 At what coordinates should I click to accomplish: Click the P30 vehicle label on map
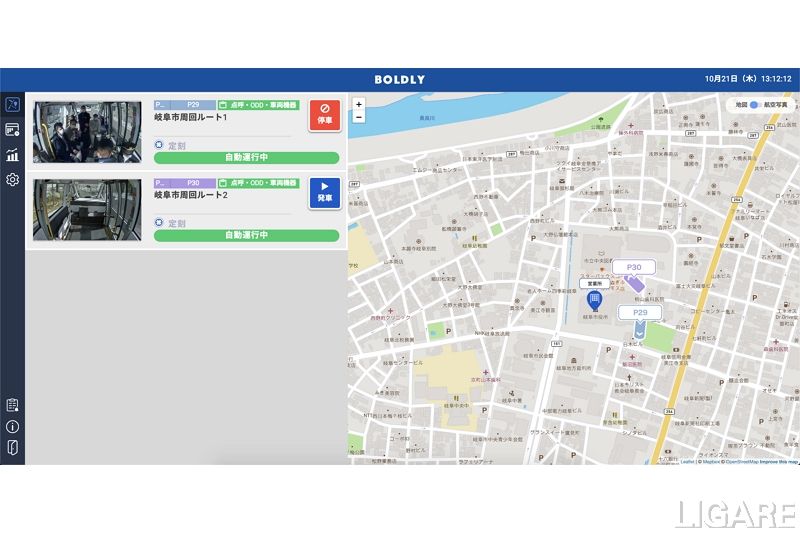pos(634,268)
